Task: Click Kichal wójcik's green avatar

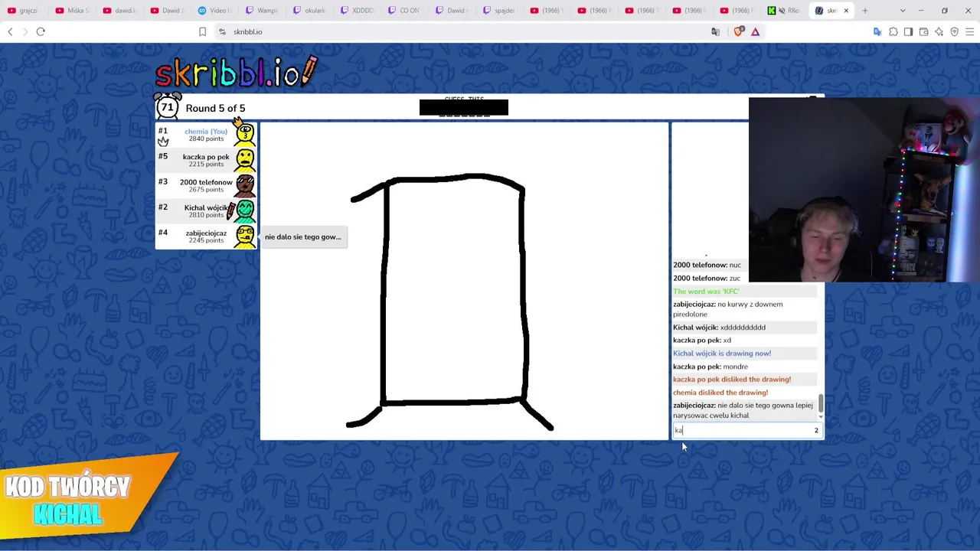Action: pyautogui.click(x=245, y=210)
